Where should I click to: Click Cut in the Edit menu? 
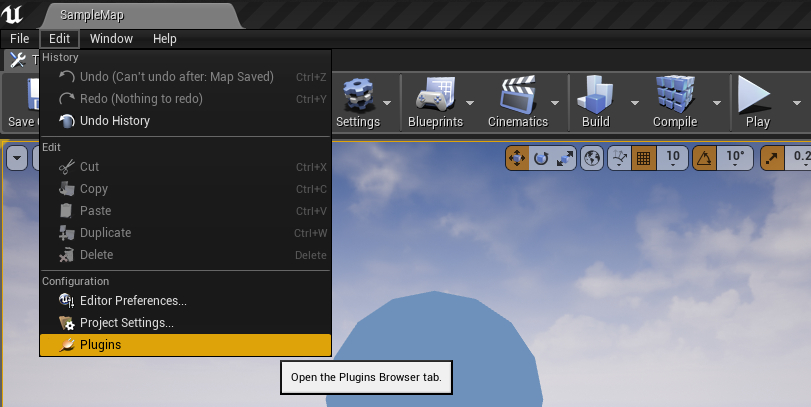185,167
